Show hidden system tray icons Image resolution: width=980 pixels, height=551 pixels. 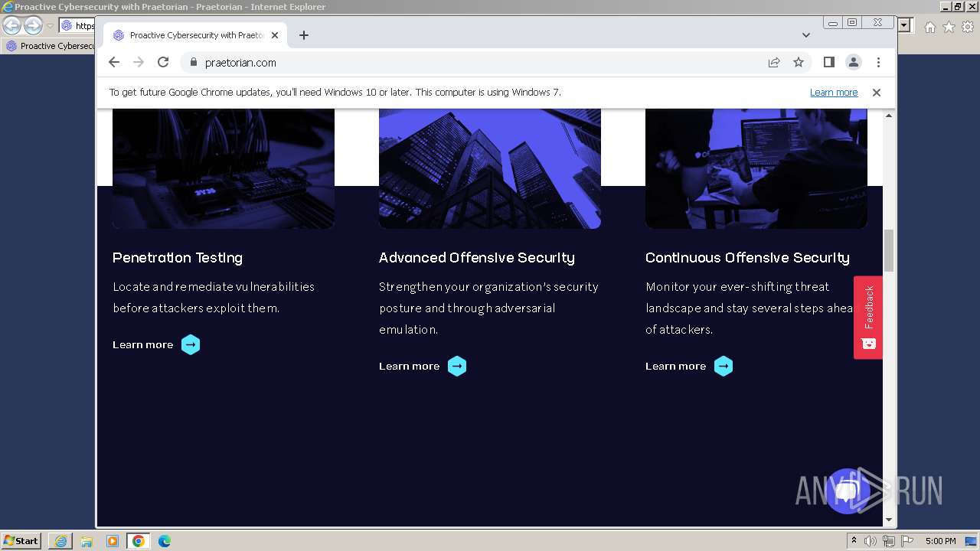[x=854, y=541]
